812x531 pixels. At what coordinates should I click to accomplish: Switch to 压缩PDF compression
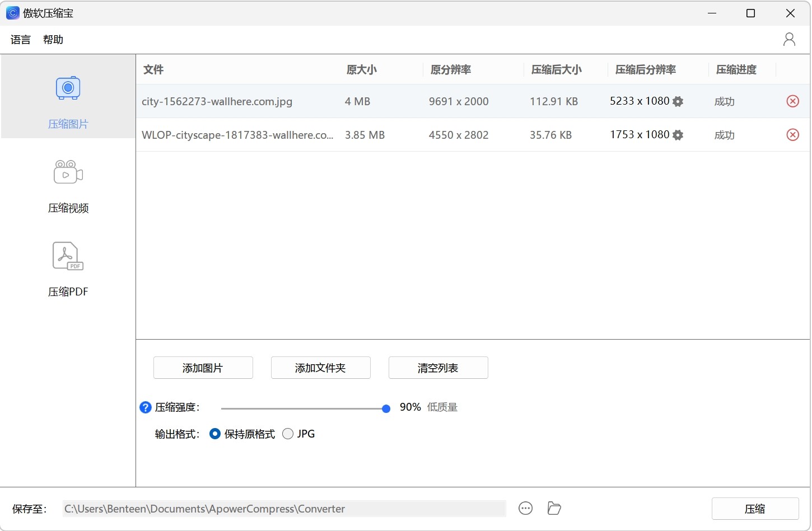coord(68,270)
